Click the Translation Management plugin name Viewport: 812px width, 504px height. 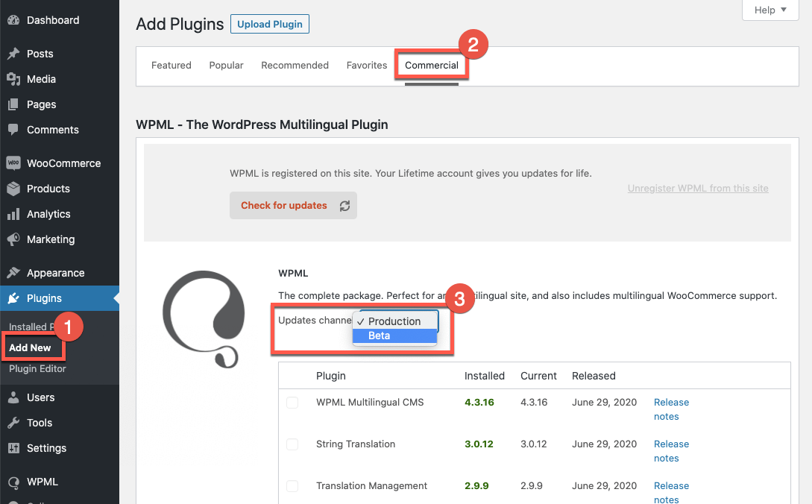coord(371,486)
